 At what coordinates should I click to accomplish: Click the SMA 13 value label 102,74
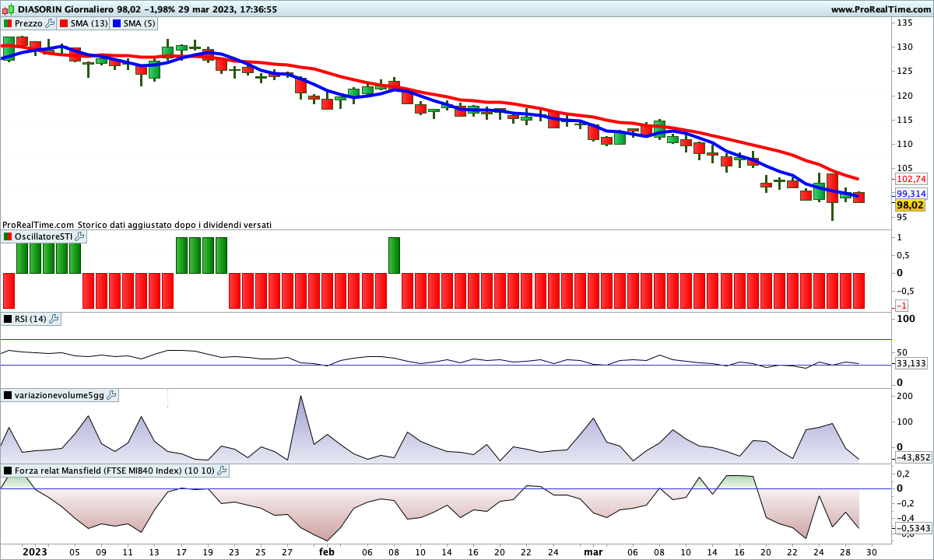(x=911, y=179)
